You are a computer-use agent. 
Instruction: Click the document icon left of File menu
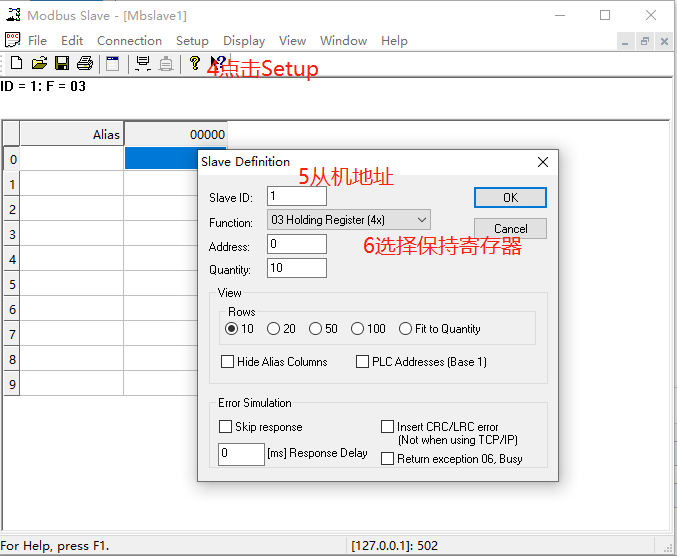(x=13, y=40)
